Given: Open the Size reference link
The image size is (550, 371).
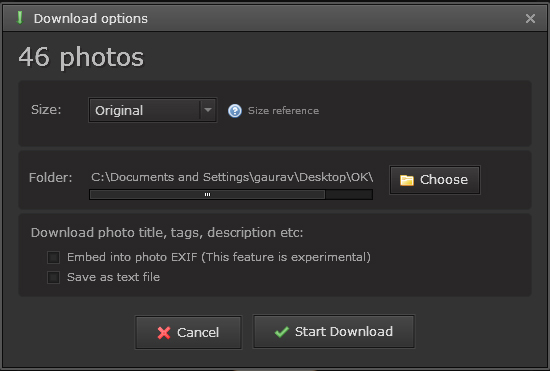Looking at the screenshot, I should (283, 111).
